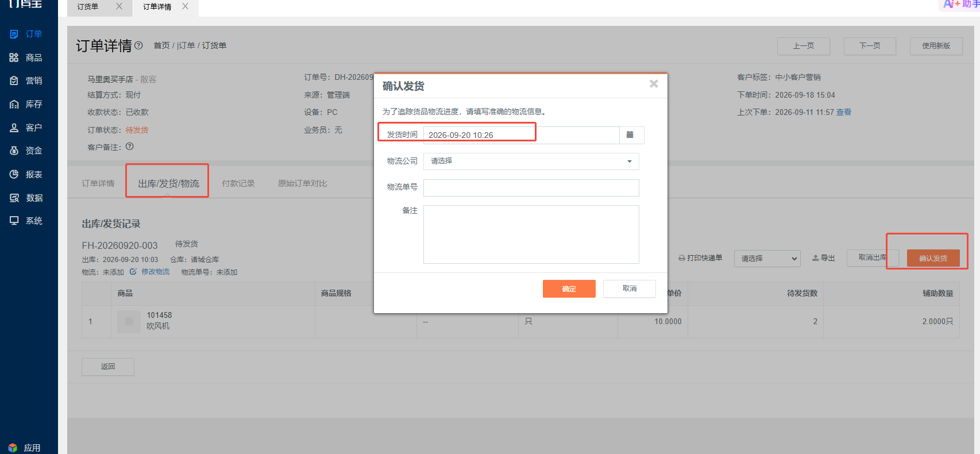The width and height of the screenshot is (980, 454).
Task: Click help question mark next to 订单详情 title
Action: [138, 45]
